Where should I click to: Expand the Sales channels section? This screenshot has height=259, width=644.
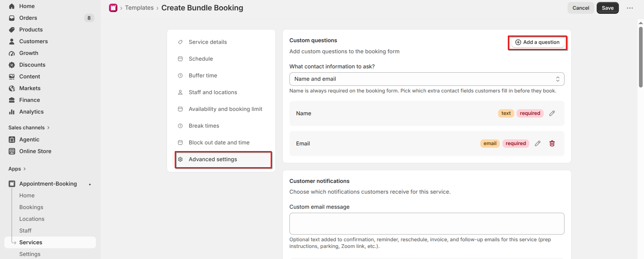click(x=29, y=128)
